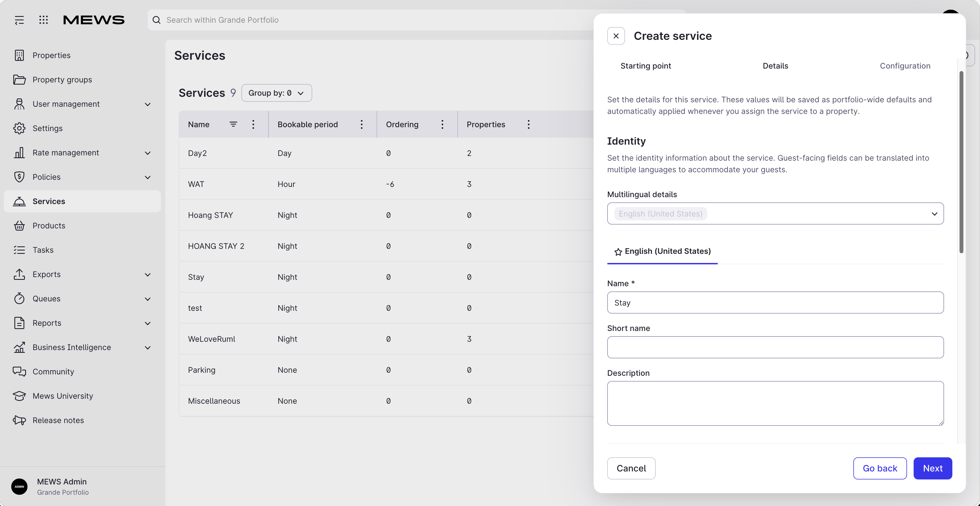Open Products basket icon
Viewport: 980px width, 506px height.
[x=19, y=226]
